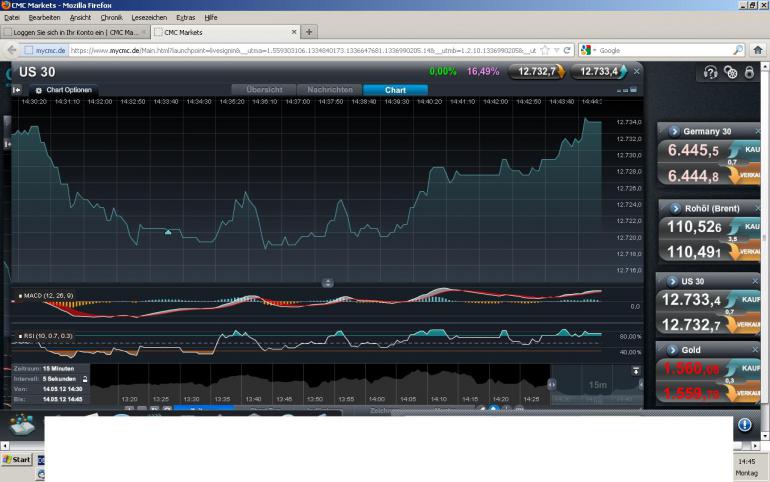Click the small marker on the price line

pyautogui.click(x=168, y=232)
